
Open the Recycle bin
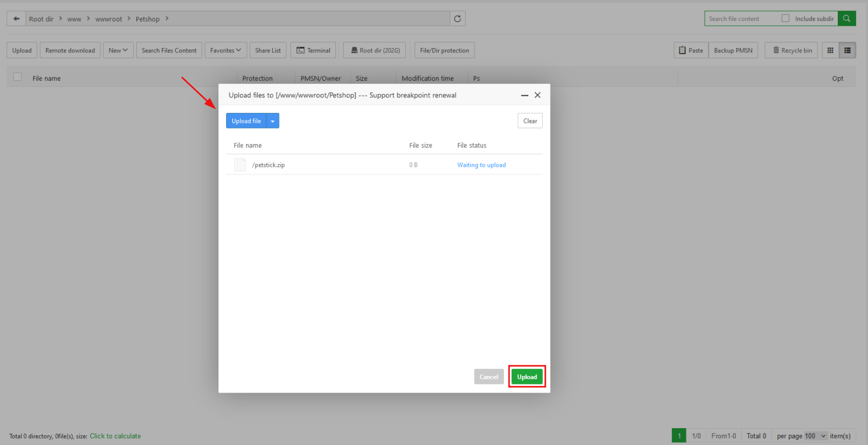(x=792, y=51)
